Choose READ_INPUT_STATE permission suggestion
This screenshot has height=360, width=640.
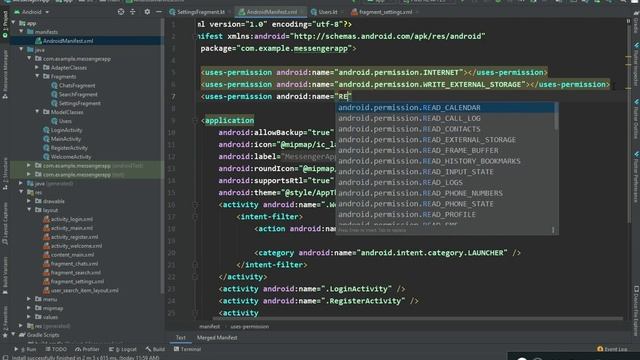pos(445,172)
